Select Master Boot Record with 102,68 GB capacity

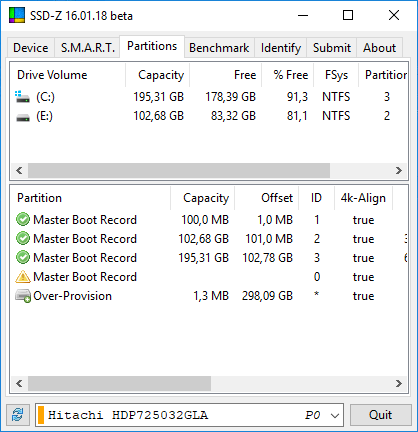(209, 239)
